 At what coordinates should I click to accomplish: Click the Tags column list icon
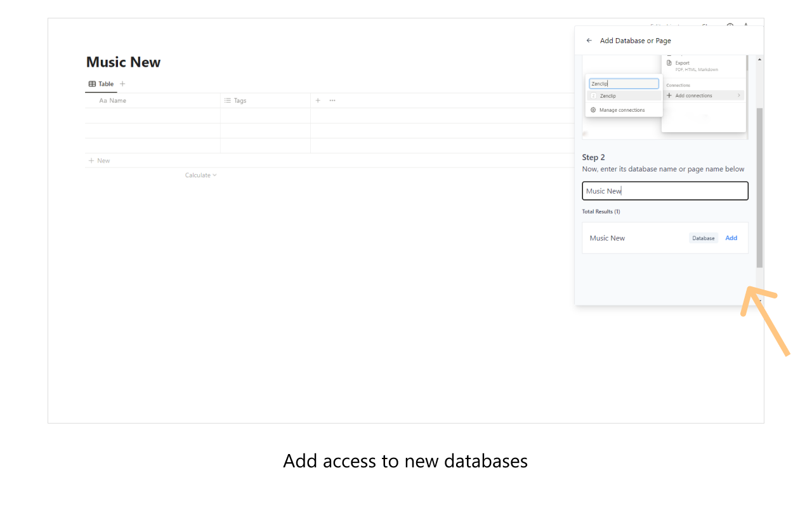[x=228, y=100]
